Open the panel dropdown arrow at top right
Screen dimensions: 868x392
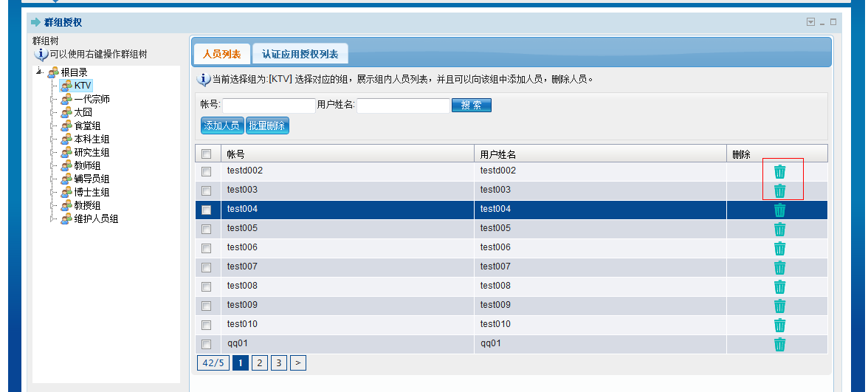[x=810, y=22]
